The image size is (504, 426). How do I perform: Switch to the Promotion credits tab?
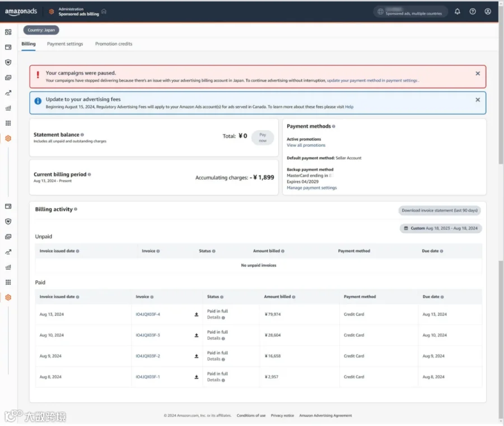[x=114, y=44]
